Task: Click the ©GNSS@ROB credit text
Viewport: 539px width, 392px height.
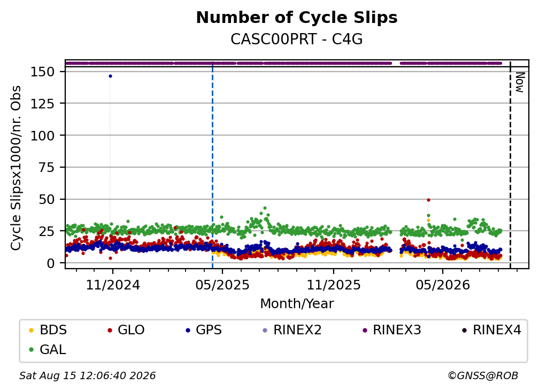Action: pyautogui.click(x=483, y=375)
